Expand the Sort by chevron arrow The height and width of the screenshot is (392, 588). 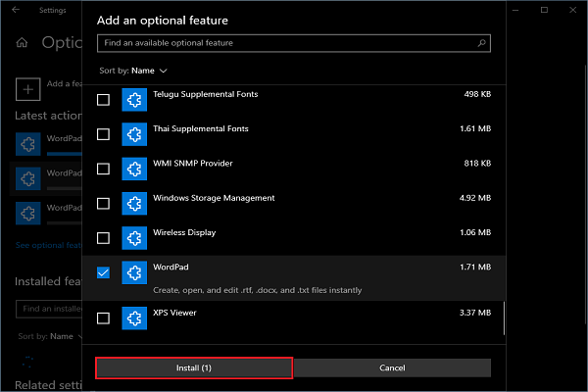tap(163, 71)
